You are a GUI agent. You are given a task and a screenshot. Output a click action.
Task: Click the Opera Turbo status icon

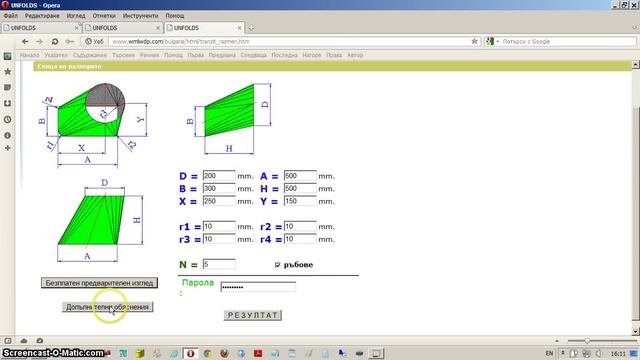pos(40,340)
